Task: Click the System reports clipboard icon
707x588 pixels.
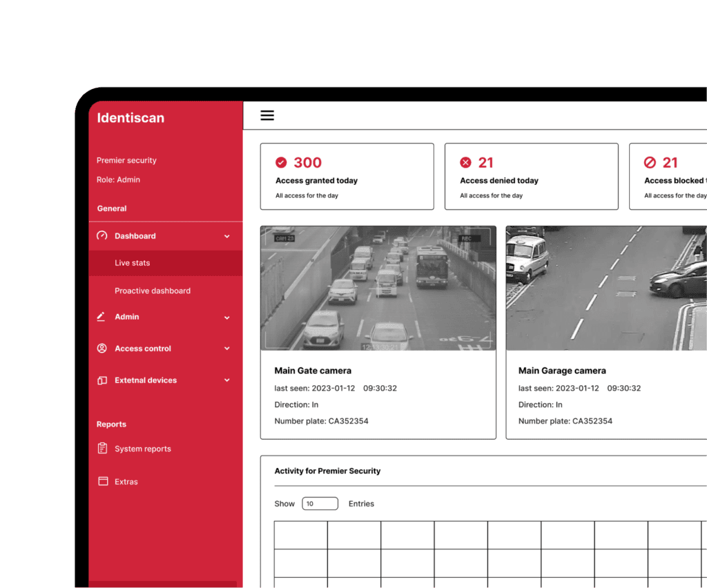Action: 102,449
